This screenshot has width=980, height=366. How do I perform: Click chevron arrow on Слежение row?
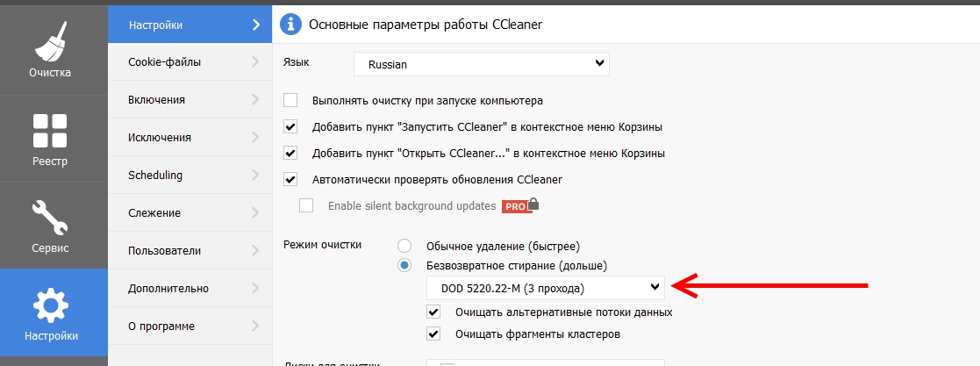[x=255, y=212]
